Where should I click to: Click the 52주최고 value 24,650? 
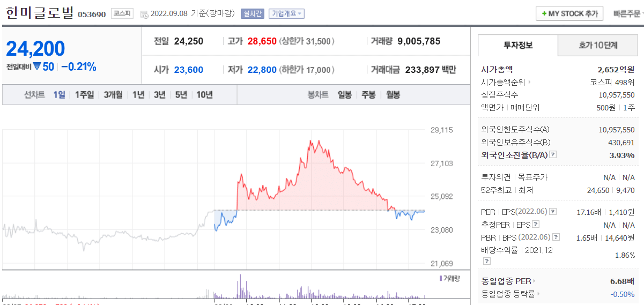598,190
